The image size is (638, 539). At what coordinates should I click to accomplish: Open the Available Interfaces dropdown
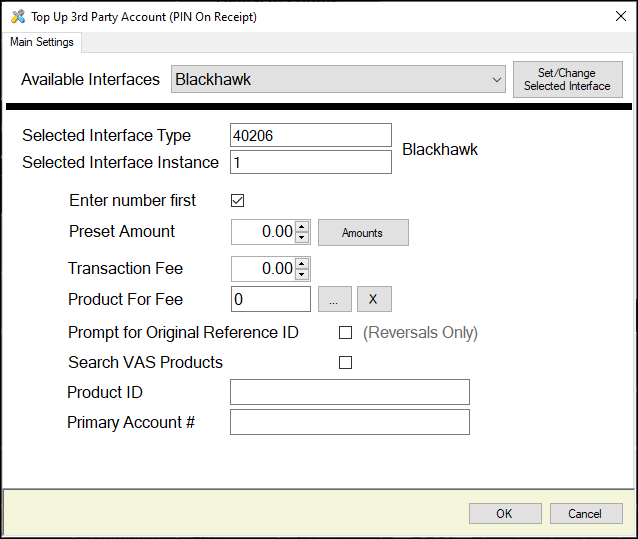(497, 79)
